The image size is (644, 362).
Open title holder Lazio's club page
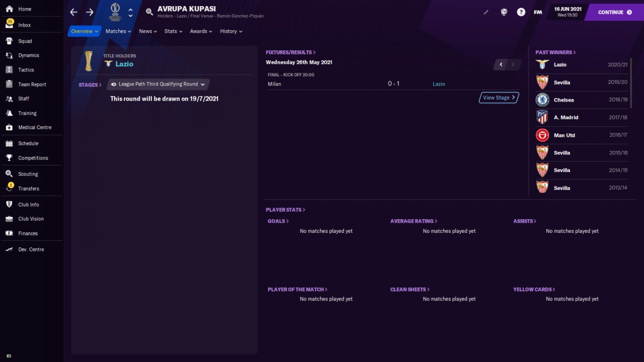124,64
